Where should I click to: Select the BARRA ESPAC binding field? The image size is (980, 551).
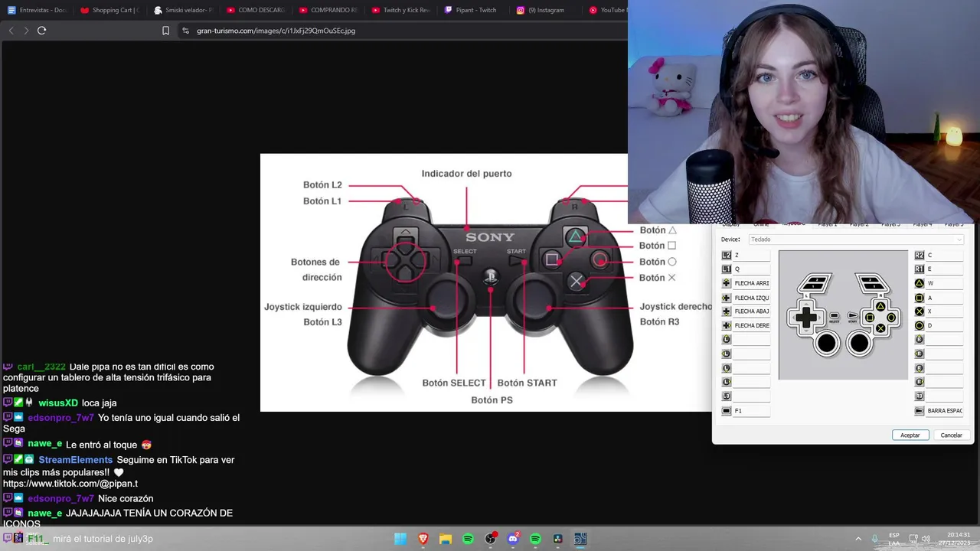click(x=945, y=411)
